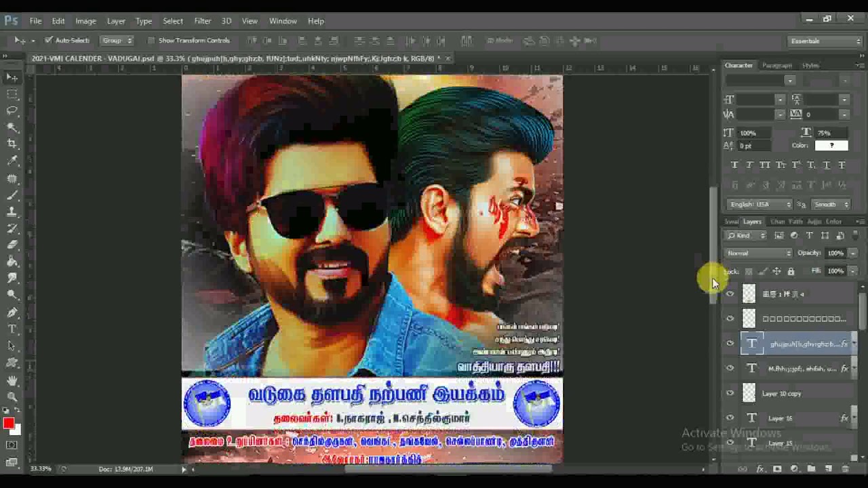The height and width of the screenshot is (488, 868).
Task: Apply Strikethrough style in Character panel
Action: 842,165
